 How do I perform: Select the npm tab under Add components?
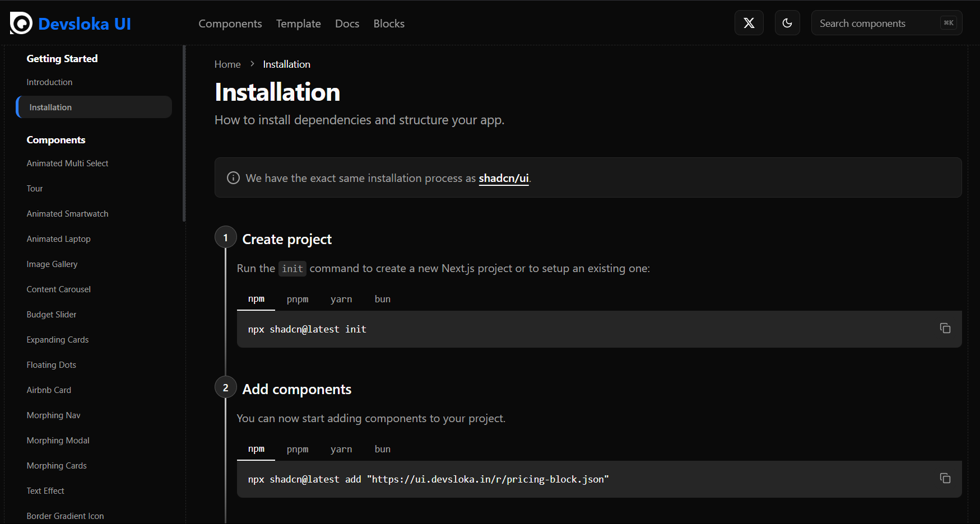pyautogui.click(x=256, y=449)
